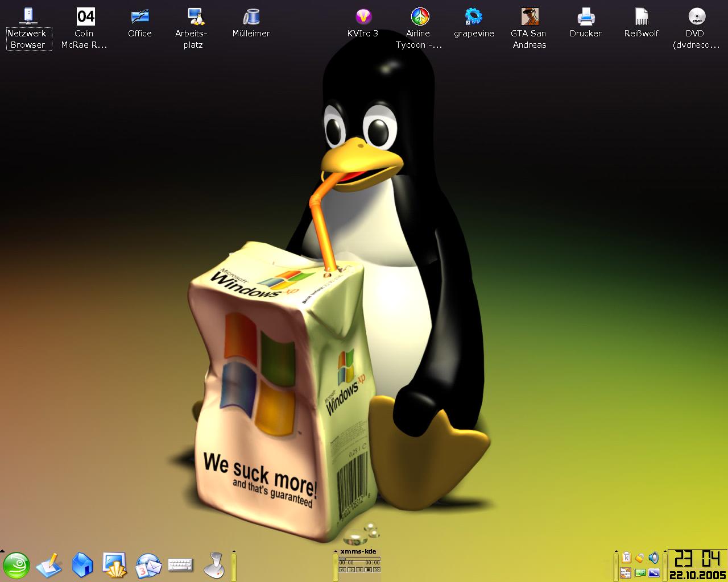The height and width of the screenshot is (582, 728).
Task: Click the digital clock showing 23 04
Action: tap(698, 559)
